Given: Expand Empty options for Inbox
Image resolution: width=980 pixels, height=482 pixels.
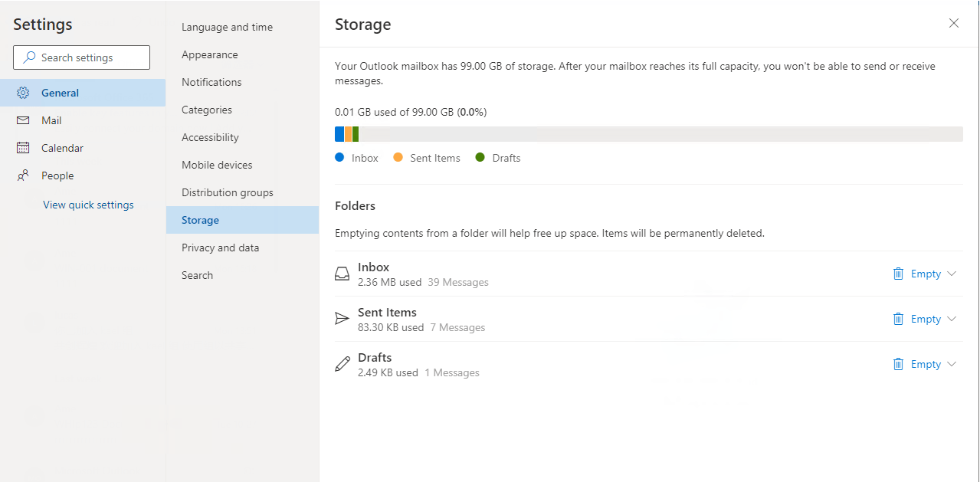Looking at the screenshot, I should click(x=952, y=274).
